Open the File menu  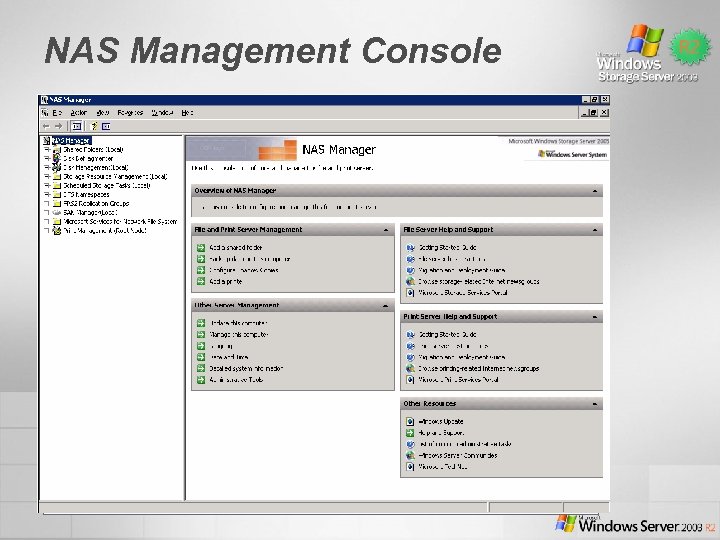(x=57, y=112)
